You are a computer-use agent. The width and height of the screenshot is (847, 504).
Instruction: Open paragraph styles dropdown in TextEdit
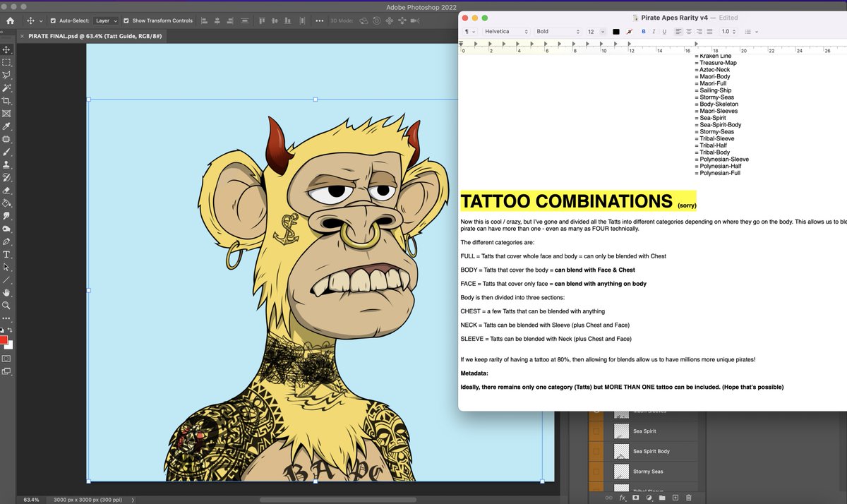[x=469, y=32]
